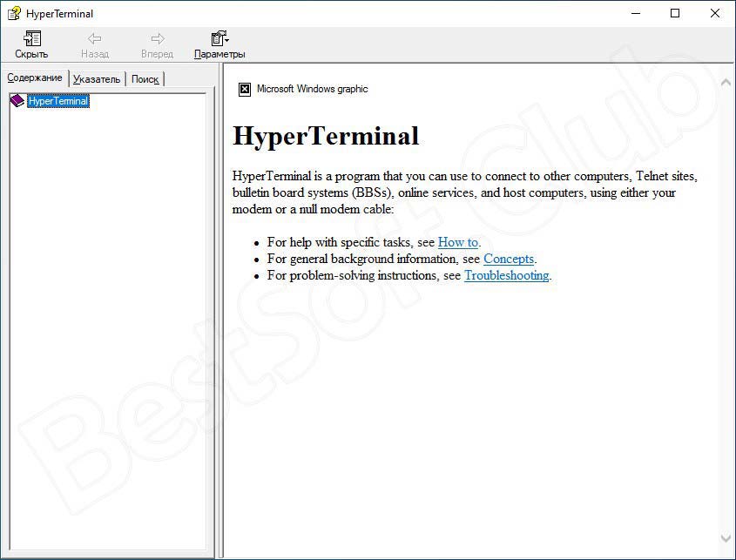Follow the How to link
The image size is (736, 560).
pos(457,242)
